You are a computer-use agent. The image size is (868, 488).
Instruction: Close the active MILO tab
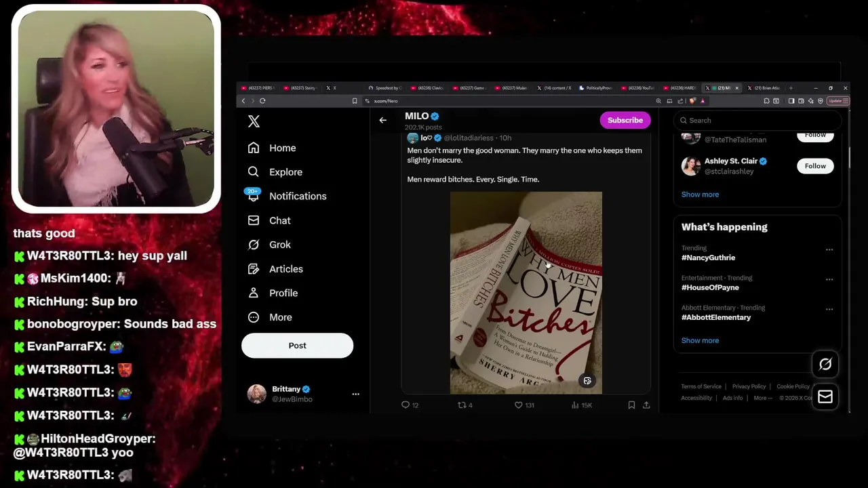click(737, 88)
